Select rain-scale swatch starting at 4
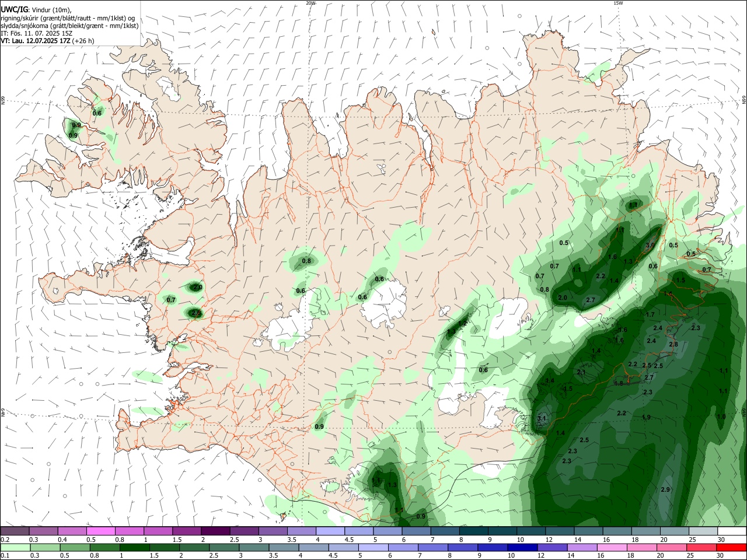Image resolution: width=747 pixels, height=560 pixels. 313,548
